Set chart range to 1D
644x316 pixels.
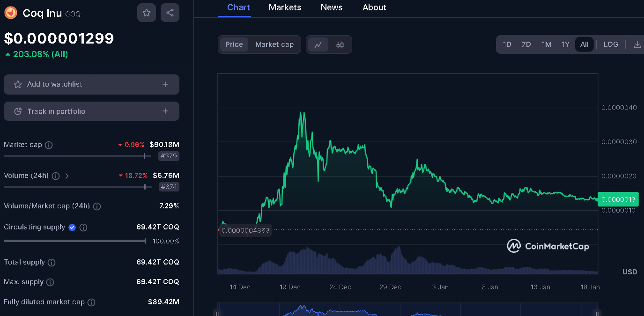507,44
